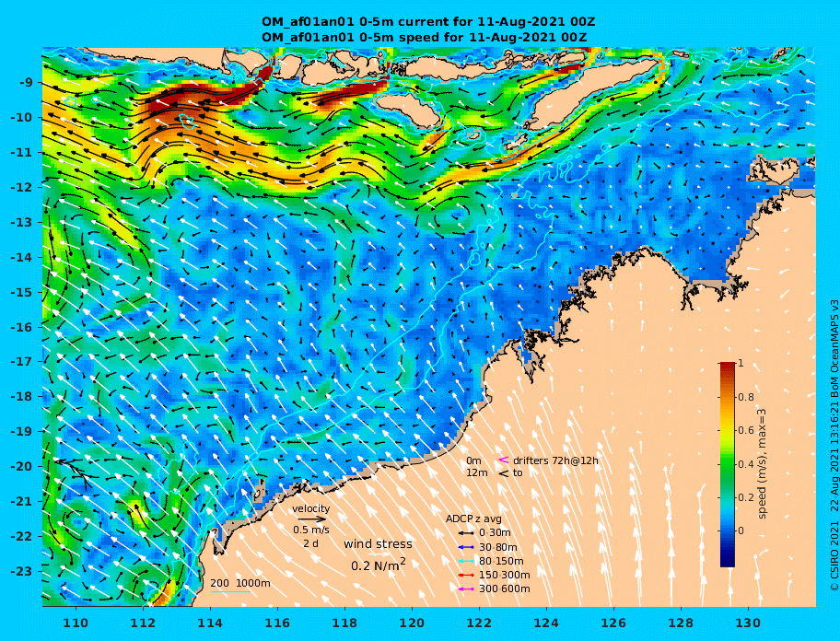
Task: Click the cyan 80-150m ADCP legend arrow
Action: [x=466, y=561]
